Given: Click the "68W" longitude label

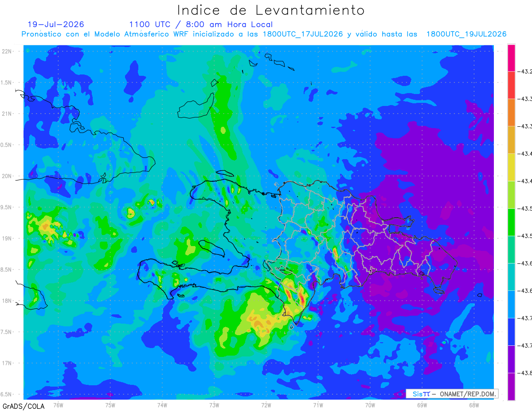Looking at the screenshot, I should [473, 405].
